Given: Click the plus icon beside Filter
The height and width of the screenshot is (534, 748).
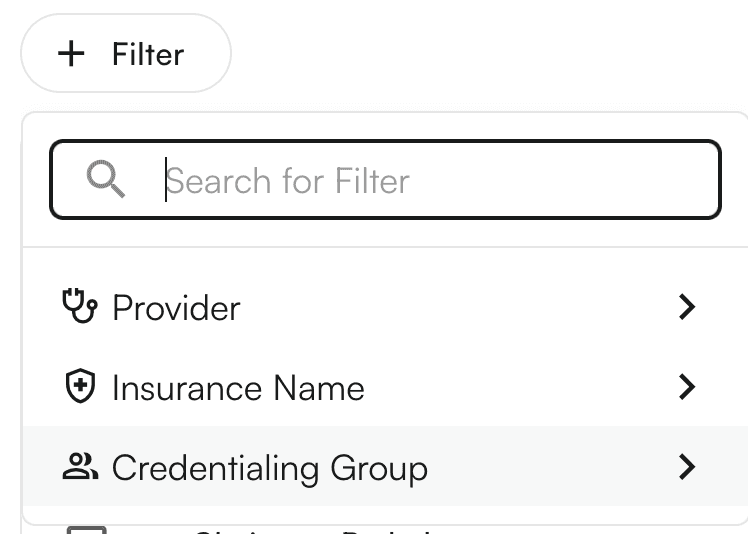Looking at the screenshot, I should [72, 54].
